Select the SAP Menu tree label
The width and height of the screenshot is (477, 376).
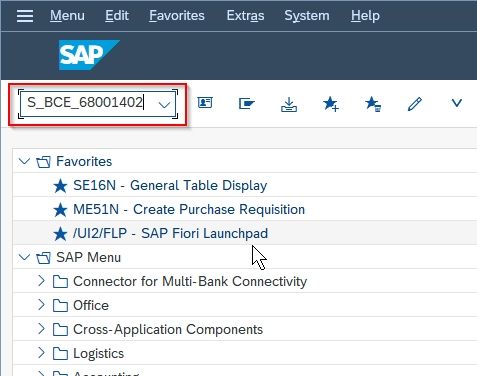coord(88,258)
